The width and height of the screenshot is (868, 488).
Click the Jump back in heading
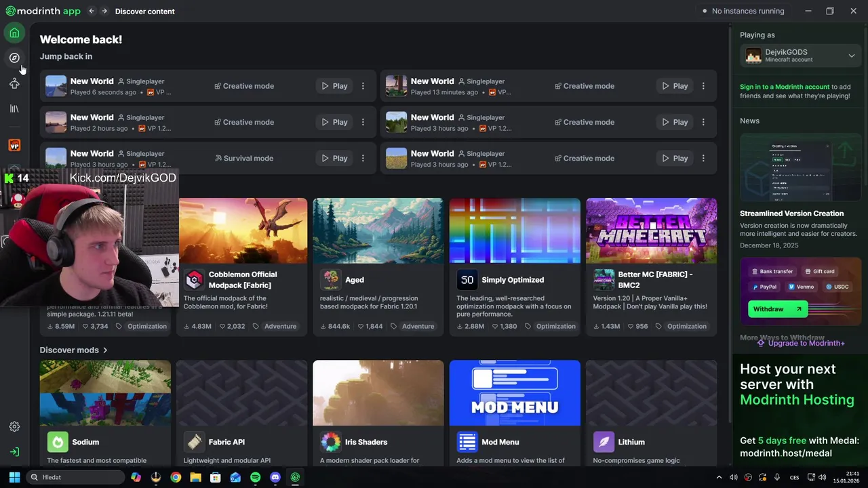[66, 56]
